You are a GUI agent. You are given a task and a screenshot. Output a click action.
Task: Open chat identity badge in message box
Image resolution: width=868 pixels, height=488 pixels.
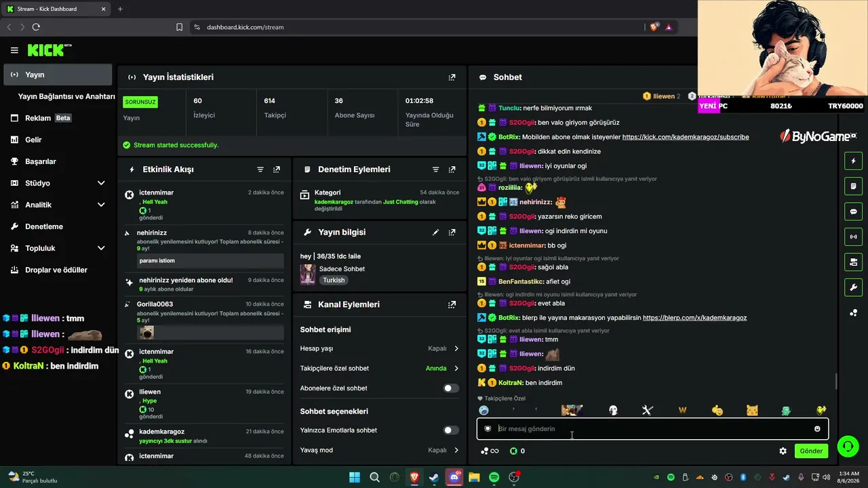tap(488, 428)
